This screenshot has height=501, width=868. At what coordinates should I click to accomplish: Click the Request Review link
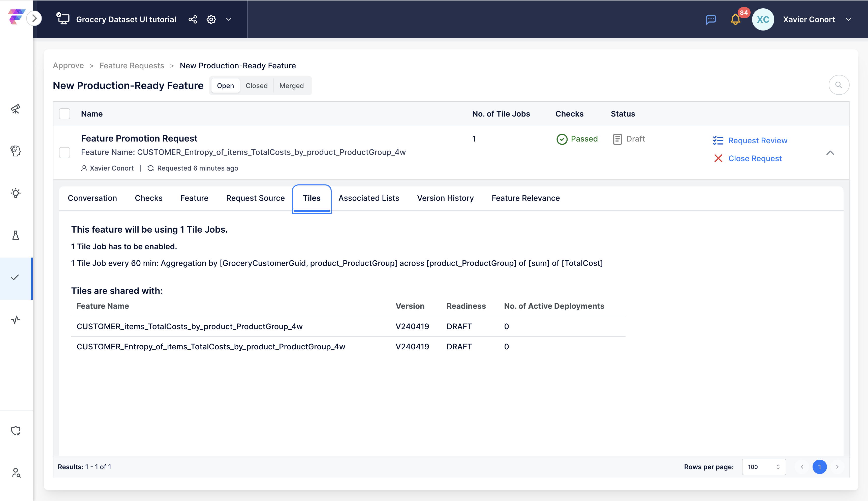tap(758, 141)
